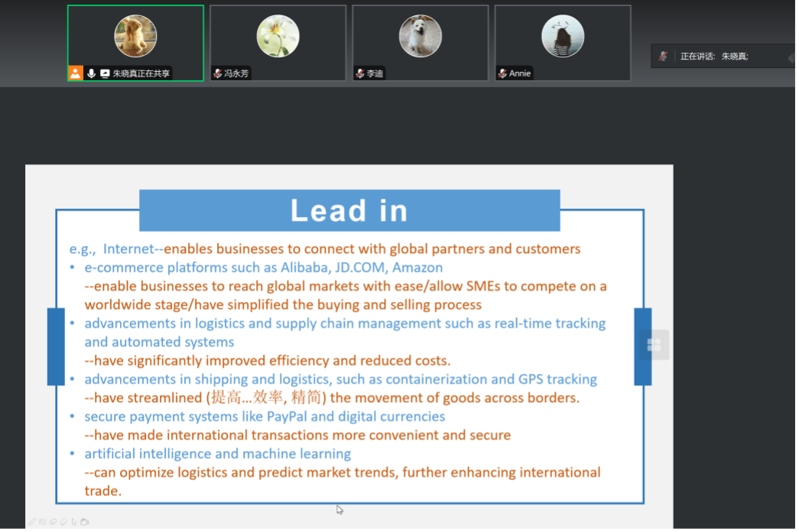Click the orange host icon on 朱晓真's tile
The height and width of the screenshot is (532, 799).
pyautogui.click(x=76, y=73)
